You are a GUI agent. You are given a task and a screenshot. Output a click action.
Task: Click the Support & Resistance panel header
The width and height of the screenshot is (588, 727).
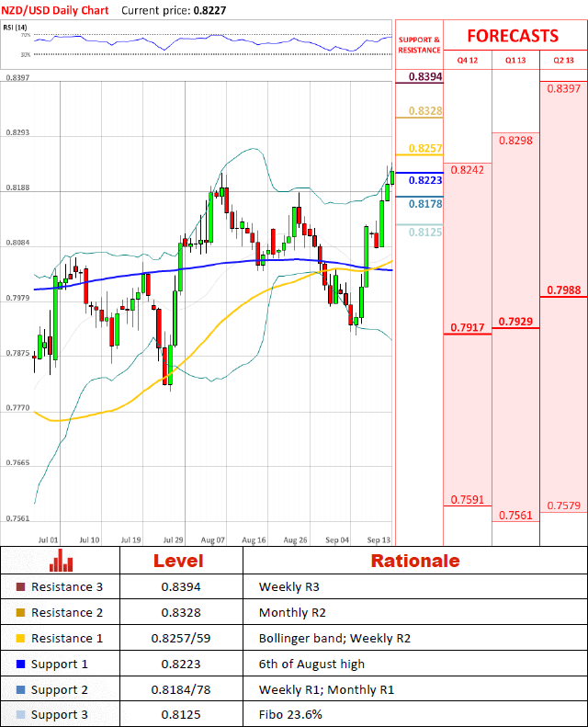tap(419, 45)
